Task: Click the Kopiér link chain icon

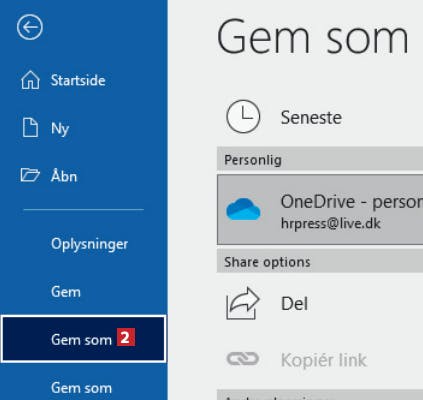Action: 243,359
